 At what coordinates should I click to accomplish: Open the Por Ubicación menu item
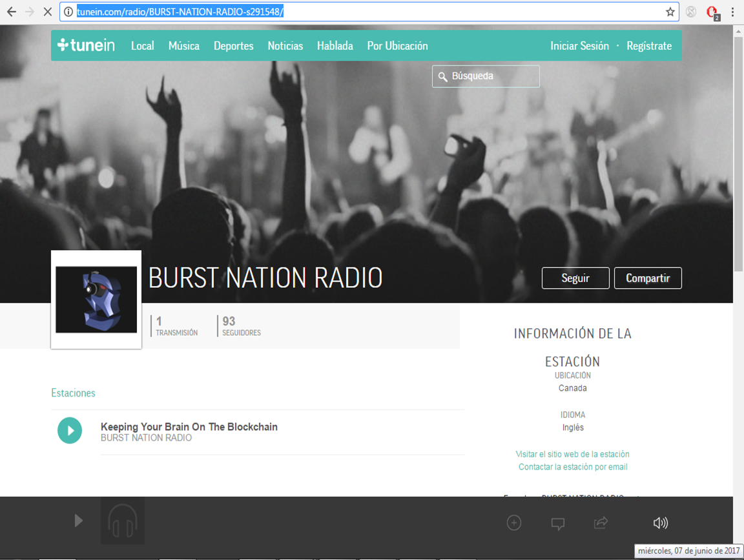coord(398,46)
